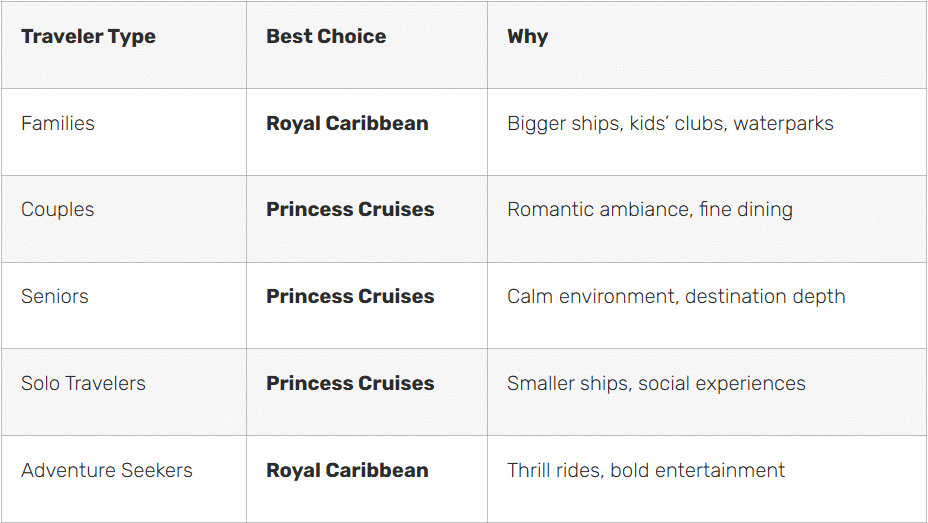This screenshot has height=523, width=928.
Task: Select the Seniors cell
Action: 55,297
